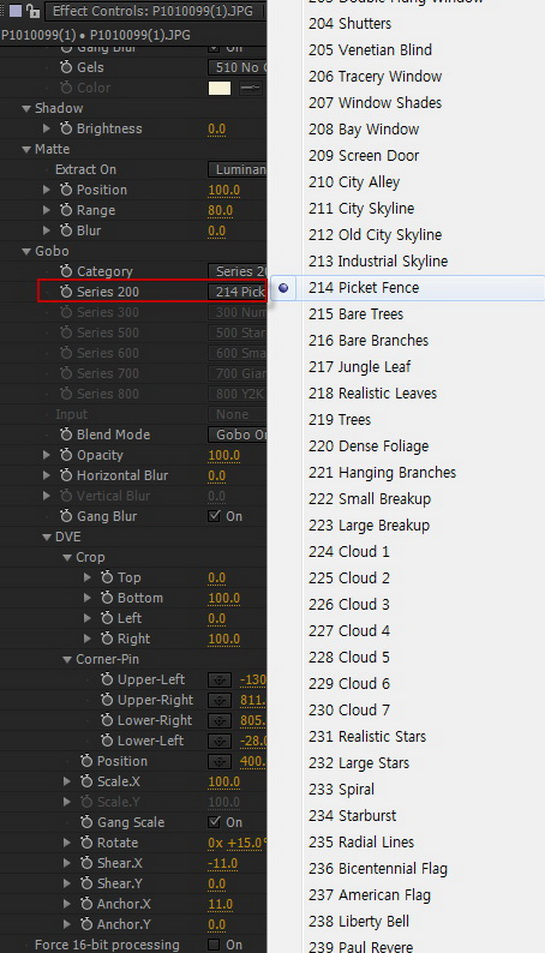
Task: Enable keyframing stopwatch for Matte Range
Action: pyautogui.click(x=66, y=210)
